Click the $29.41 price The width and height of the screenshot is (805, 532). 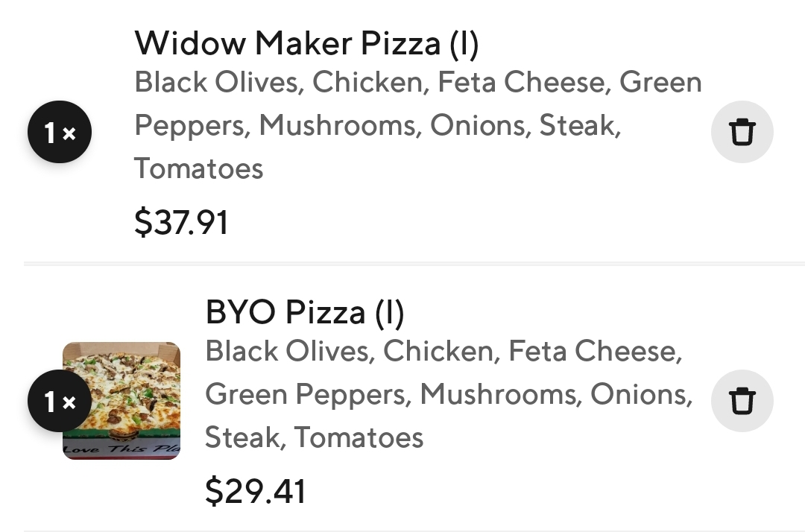point(255,491)
